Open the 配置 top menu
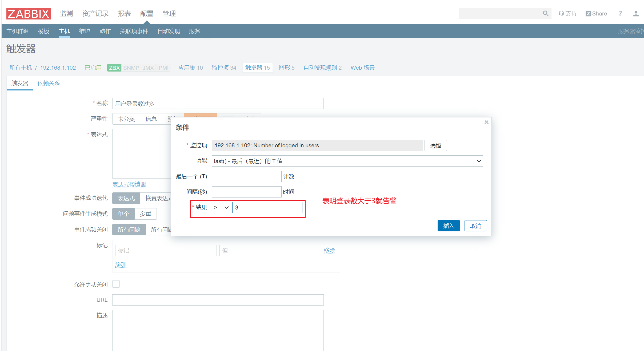Image resolution: width=644 pixels, height=352 pixels. pos(147,14)
